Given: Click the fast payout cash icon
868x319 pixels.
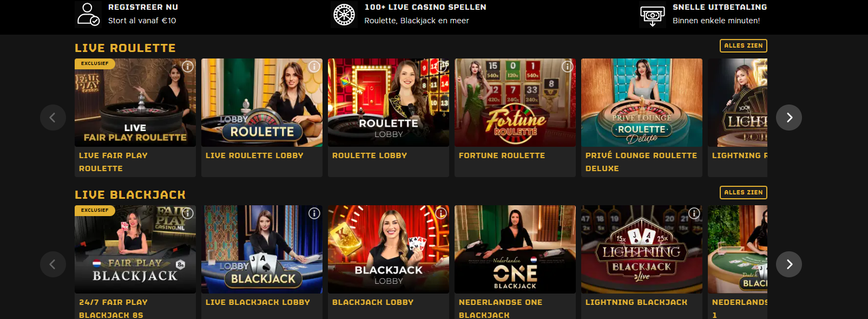Looking at the screenshot, I should tap(652, 16).
